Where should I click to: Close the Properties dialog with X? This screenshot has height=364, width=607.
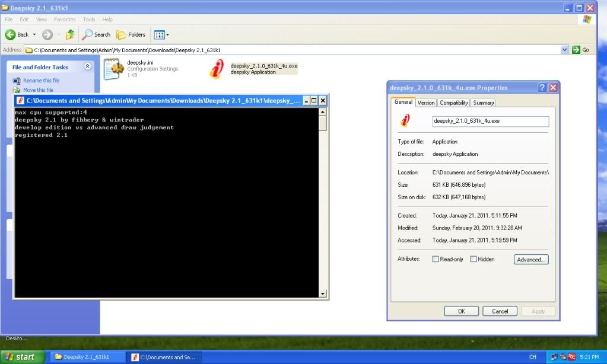553,88
